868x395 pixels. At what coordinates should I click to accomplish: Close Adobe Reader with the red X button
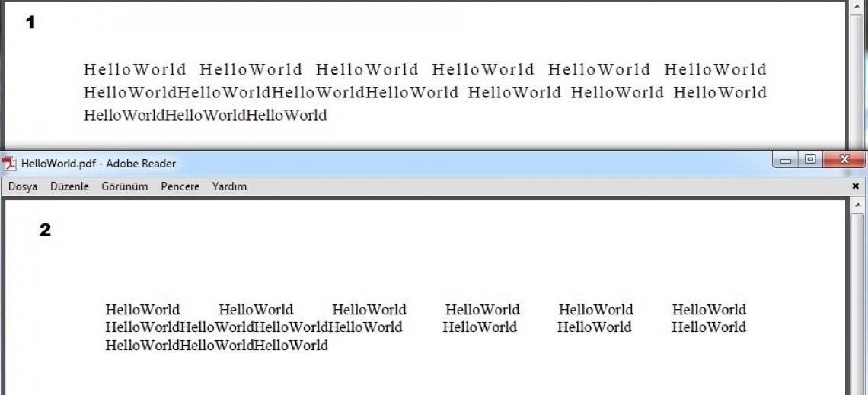[844, 161]
